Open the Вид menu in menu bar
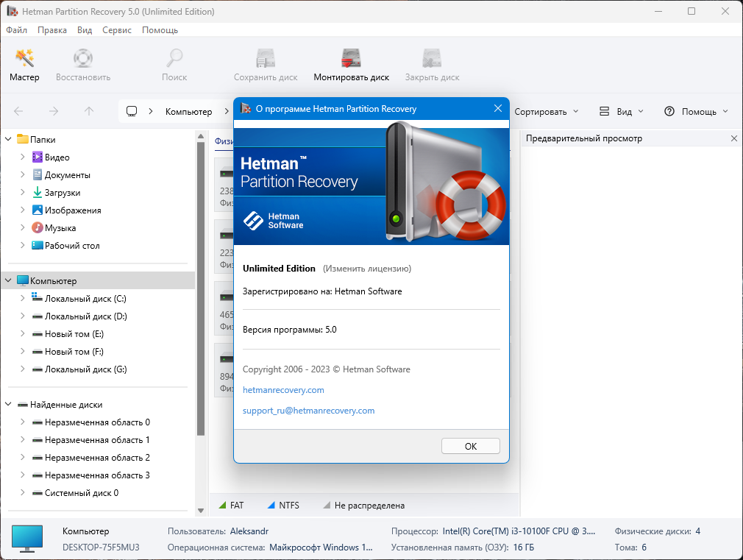Viewport: 743px width, 560px height. (85, 30)
